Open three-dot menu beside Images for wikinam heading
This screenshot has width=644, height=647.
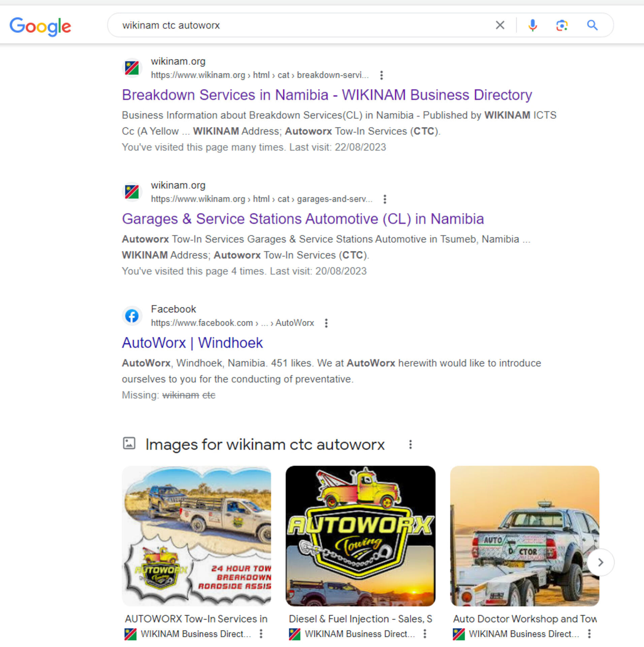pyautogui.click(x=410, y=444)
